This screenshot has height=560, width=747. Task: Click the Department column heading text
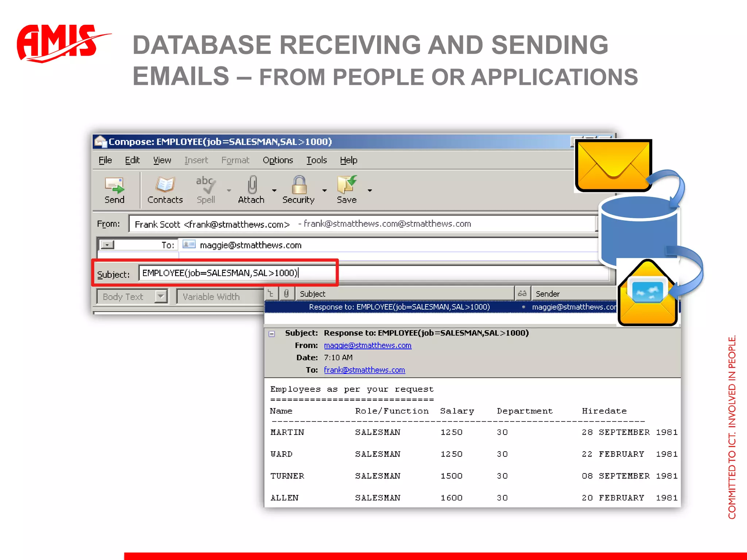[x=525, y=411]
